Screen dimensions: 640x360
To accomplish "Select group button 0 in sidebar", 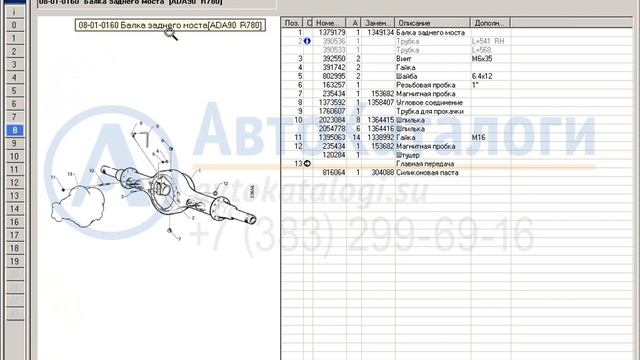I will (14, 25).
